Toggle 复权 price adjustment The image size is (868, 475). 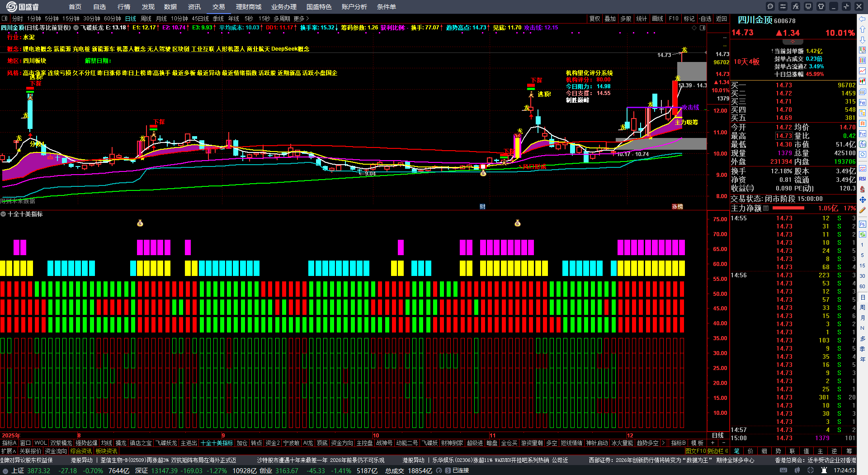[594, 19]
